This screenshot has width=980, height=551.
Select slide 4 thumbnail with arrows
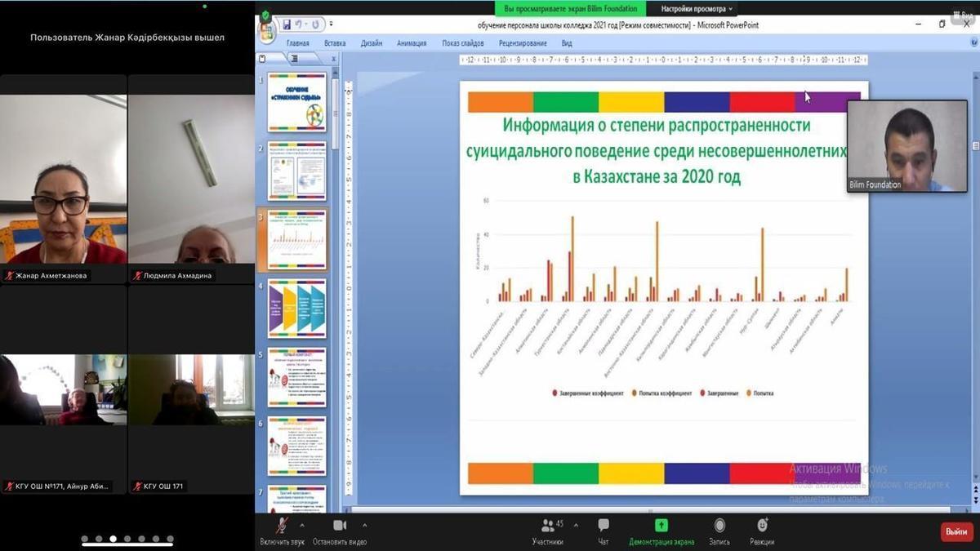point(297,309)
